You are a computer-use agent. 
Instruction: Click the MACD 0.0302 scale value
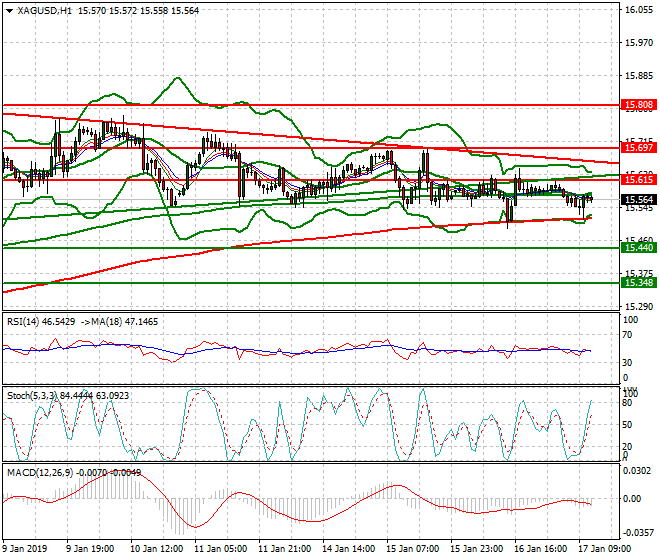tap(638, 471)
